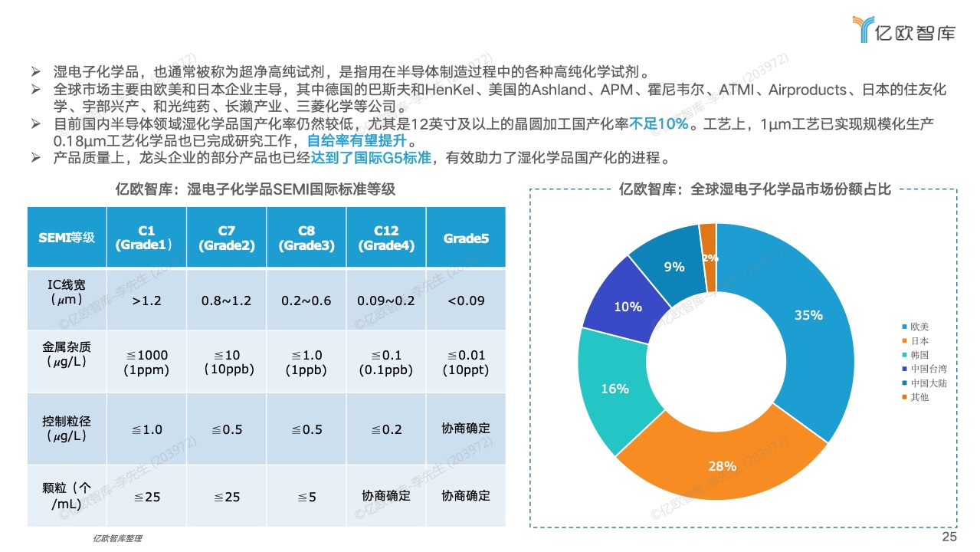Click the highlighted 自给率有望提升 text
The image size is (980, 552).
coord(358,141)
